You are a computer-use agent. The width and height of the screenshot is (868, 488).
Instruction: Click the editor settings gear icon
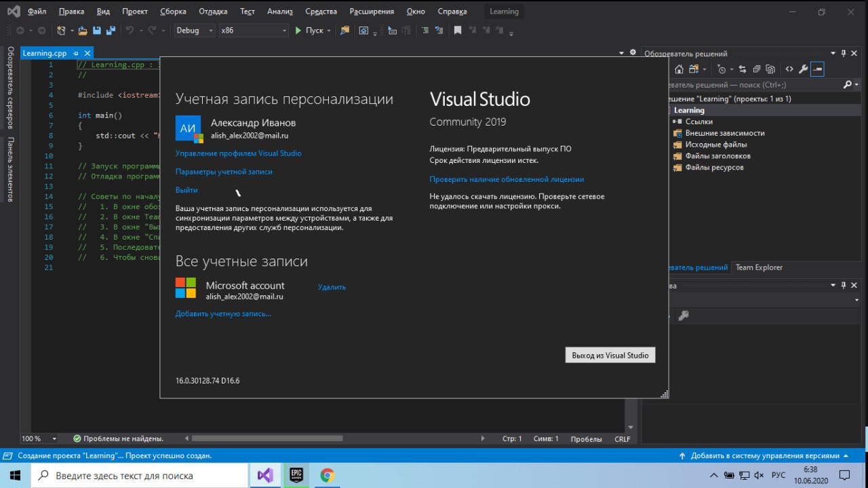coord(633,52)
